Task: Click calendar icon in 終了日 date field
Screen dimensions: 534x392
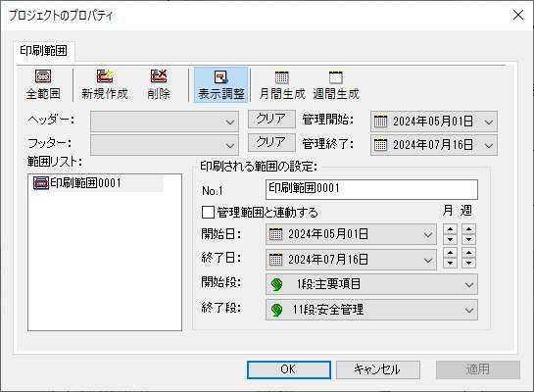Action: point(275,260)
